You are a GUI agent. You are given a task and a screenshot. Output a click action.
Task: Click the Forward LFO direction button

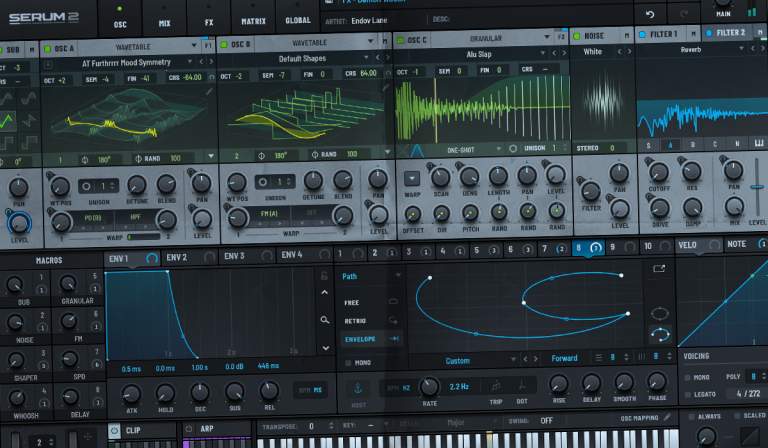click(564, 358)
